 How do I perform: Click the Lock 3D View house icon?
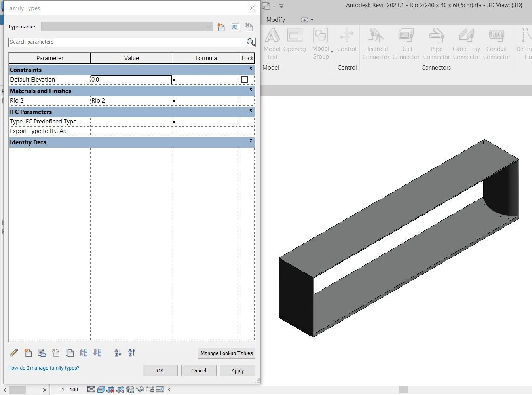click(130, 389)
